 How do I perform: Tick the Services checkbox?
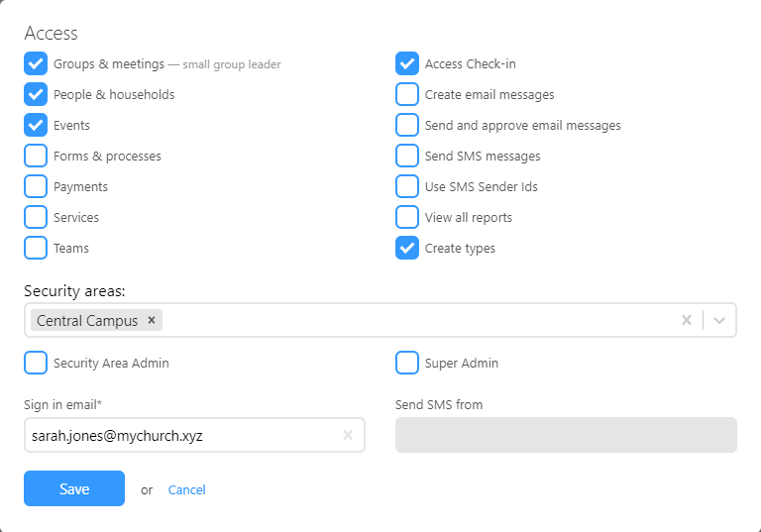(36, 217)
